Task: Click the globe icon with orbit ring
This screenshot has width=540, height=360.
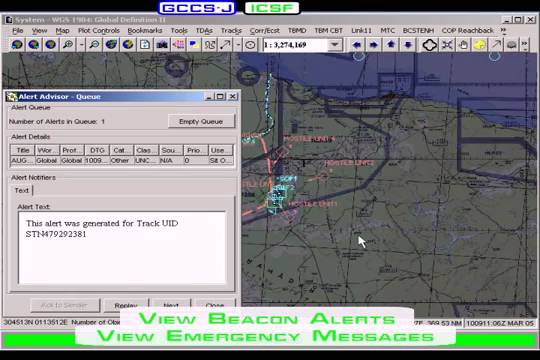Action: click(111, 45)
